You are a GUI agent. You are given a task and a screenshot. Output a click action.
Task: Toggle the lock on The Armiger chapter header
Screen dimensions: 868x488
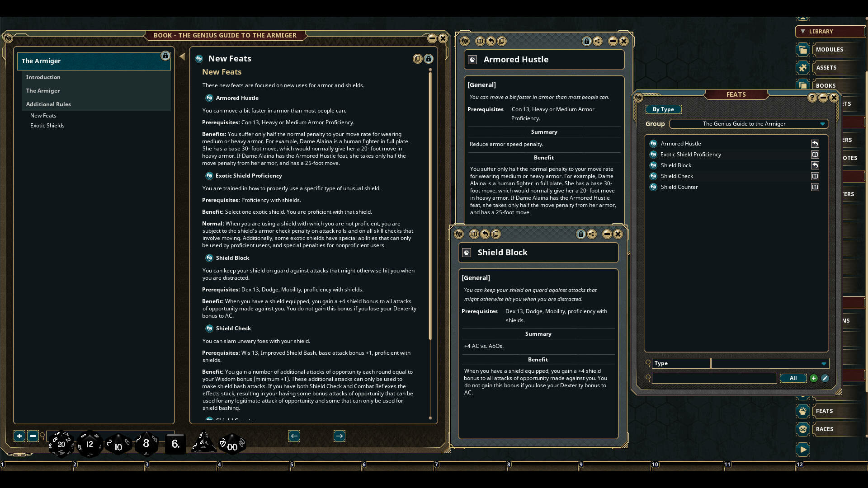(x=165, y=56)
